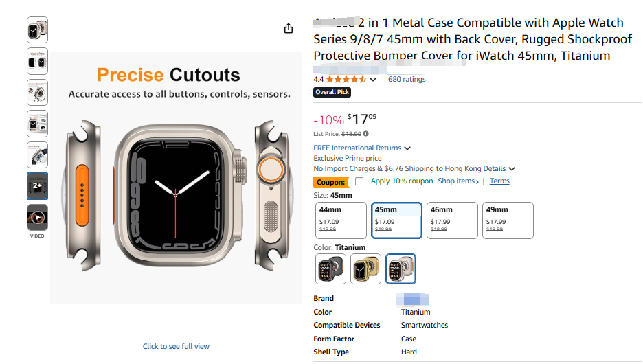This screenshot has height=364, width=643.
Task: Choose the 44mm size option
Action: [341, 220]
